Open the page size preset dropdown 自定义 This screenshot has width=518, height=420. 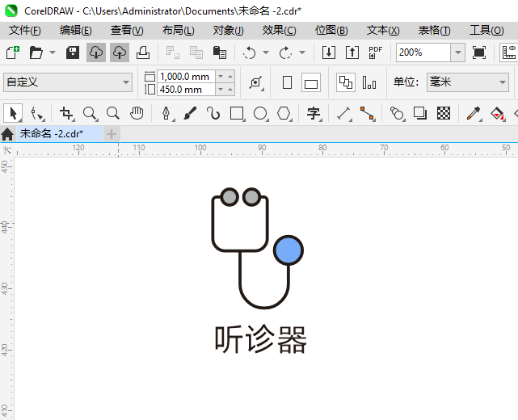pos(68,82)
